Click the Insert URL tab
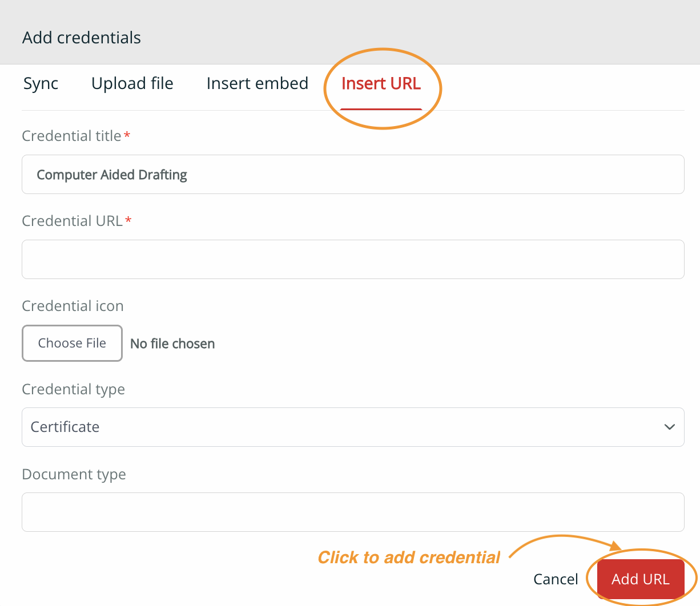Screen dimensions: 700x606 point(381,83)
